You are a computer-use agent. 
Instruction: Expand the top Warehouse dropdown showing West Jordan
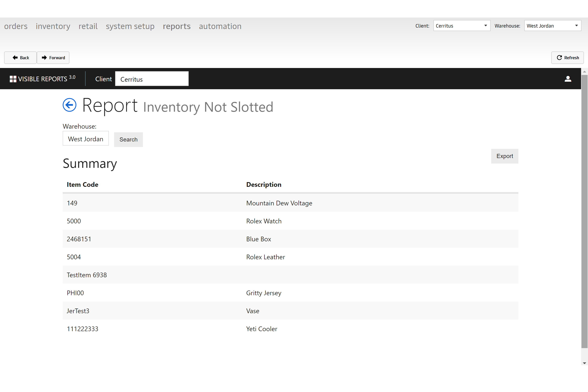tap(552, 26)
